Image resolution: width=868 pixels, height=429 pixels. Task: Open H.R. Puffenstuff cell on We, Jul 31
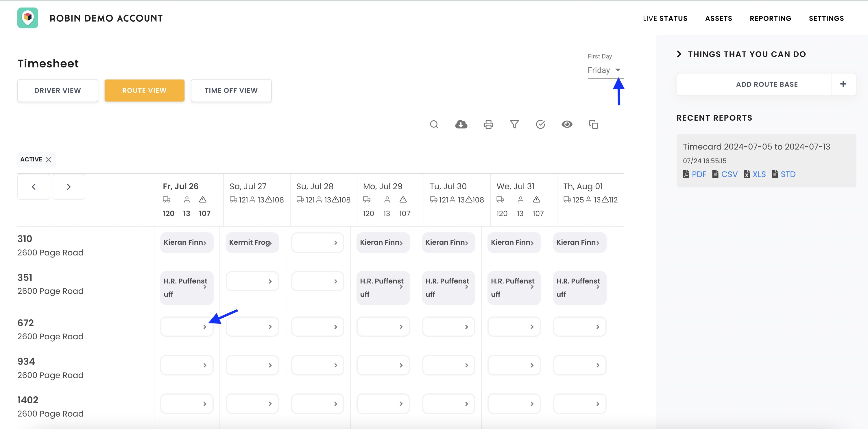514,288
